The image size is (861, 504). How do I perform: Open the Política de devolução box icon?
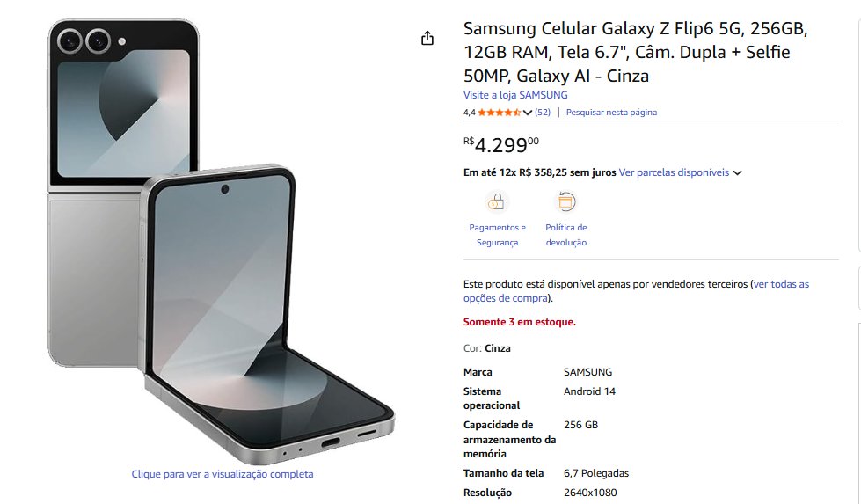pyautogui.click(x=566, y=201)
